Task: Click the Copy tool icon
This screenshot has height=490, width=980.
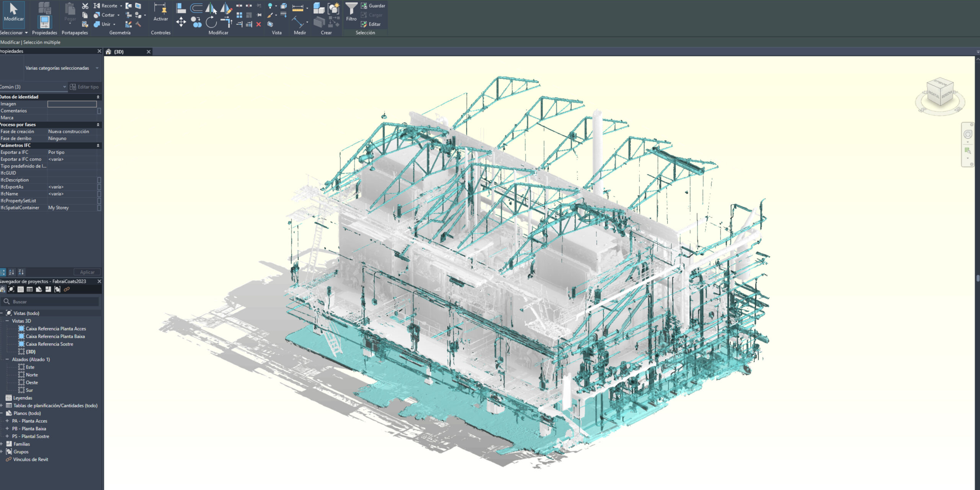Action: (x=196, y=22)
